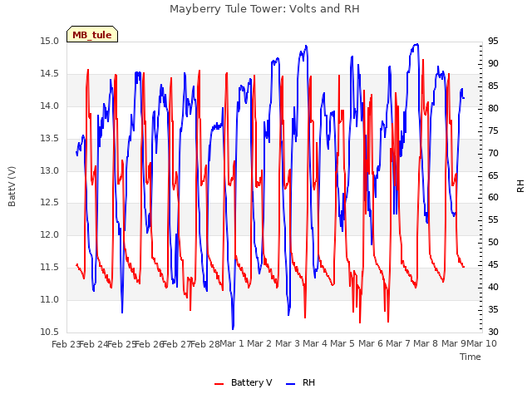
Task: Click the Mar 4 date tick label
Action: click(315, 343)
